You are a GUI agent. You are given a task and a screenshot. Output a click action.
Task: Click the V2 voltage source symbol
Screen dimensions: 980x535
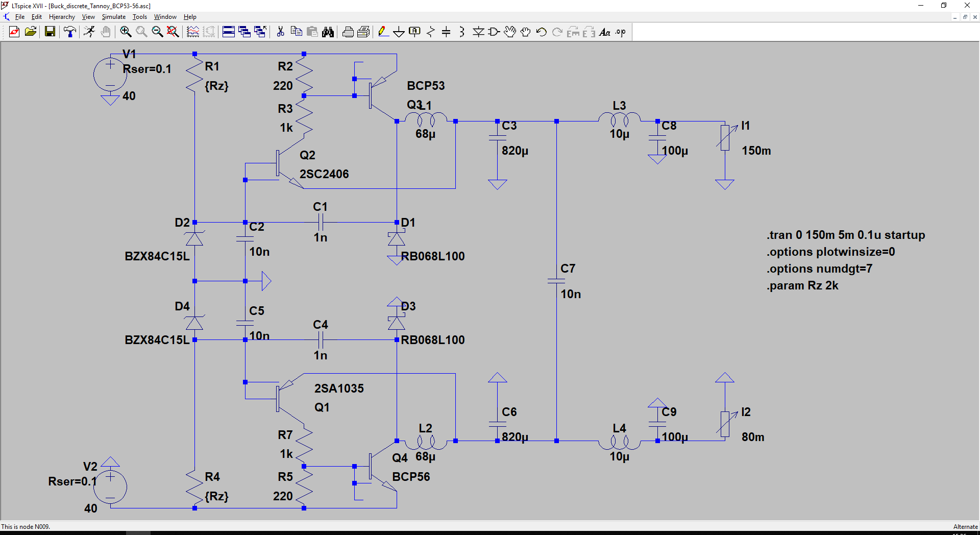[110, 486]
